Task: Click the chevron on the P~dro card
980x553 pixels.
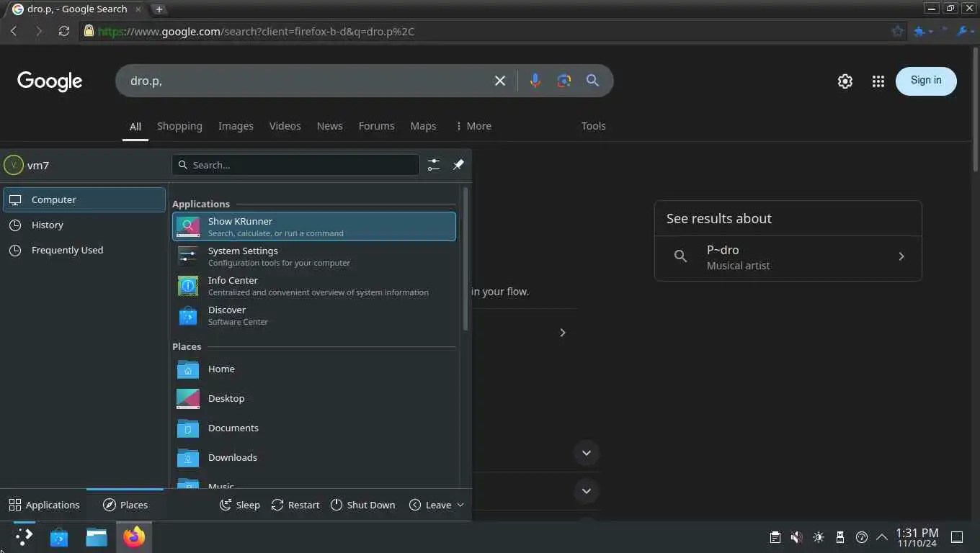Action: (x=901, y=256)
